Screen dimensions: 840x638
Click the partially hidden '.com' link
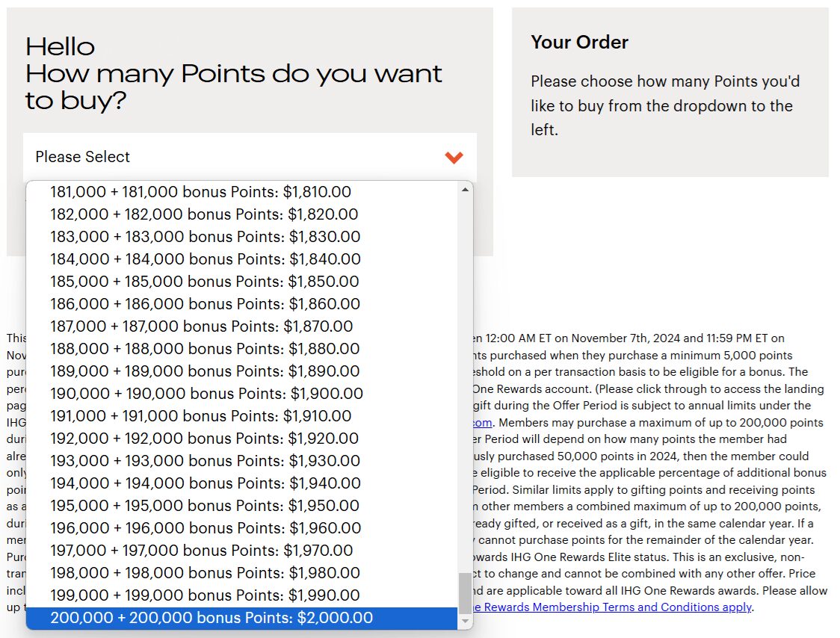coord(483,423)
